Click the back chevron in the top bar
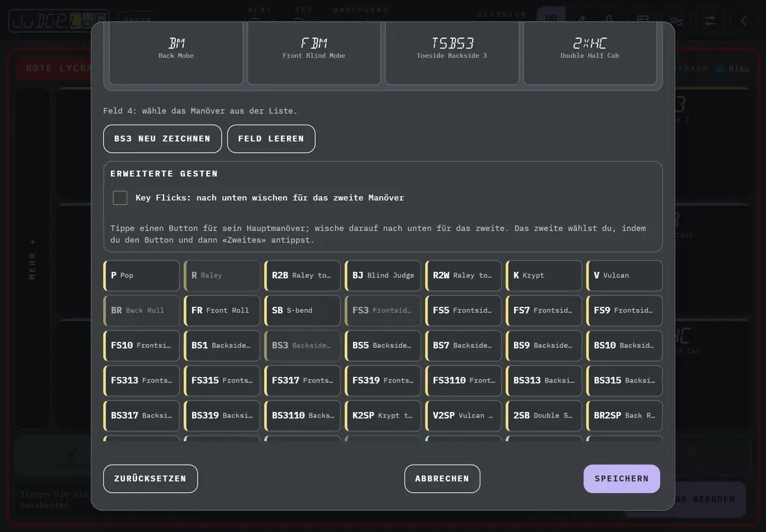 pos(743,21)
